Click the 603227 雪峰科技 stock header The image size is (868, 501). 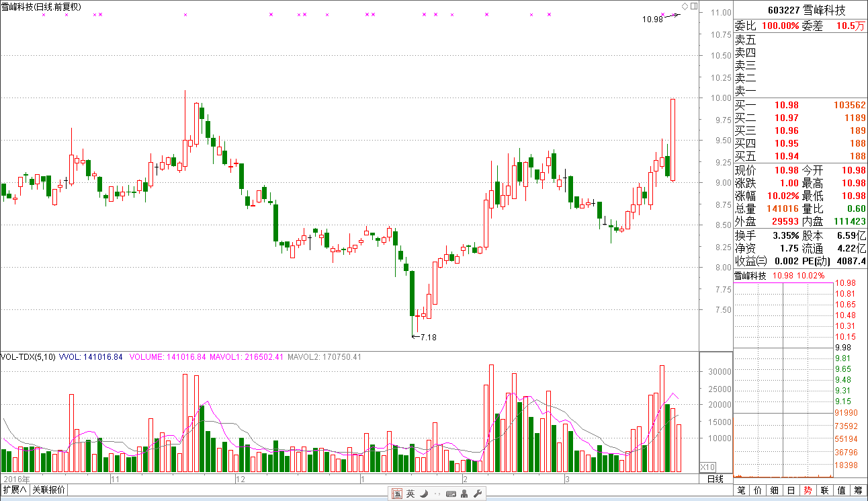tap(806, 10)
